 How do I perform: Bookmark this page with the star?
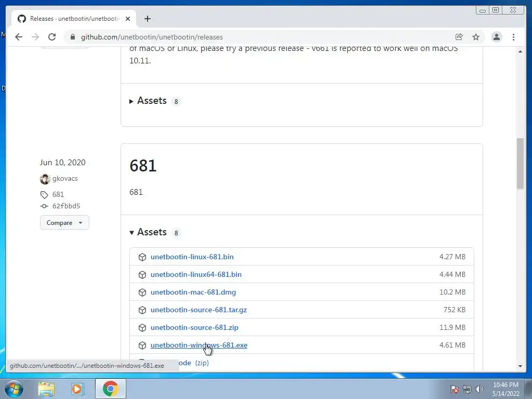tap(476, 37)
